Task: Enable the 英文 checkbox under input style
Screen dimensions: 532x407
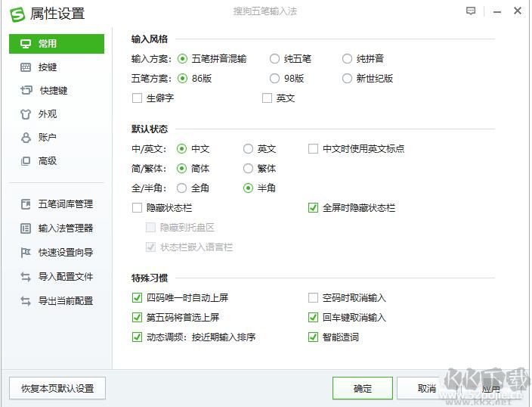Action: (x=268, y=98)
